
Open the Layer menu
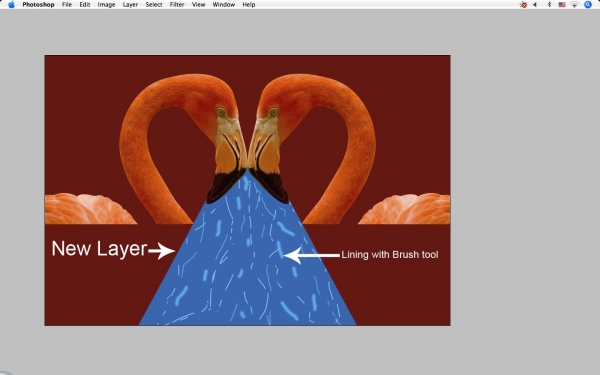pyautogui.click(x=130, y=5)
